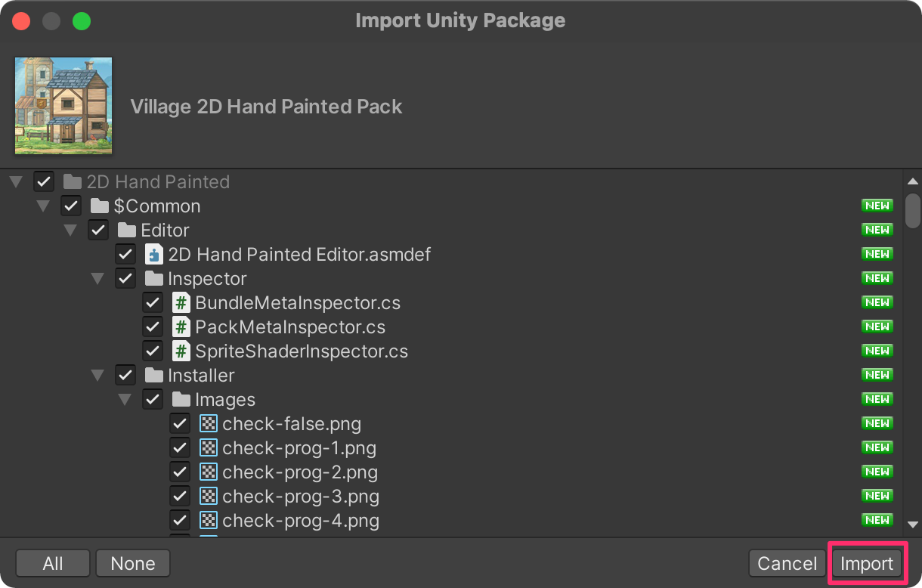The height and width of the screenshot is (588, 922).
Task: Toggle the check-prog-1.png checkbox
Action: [x=180, y=448]
